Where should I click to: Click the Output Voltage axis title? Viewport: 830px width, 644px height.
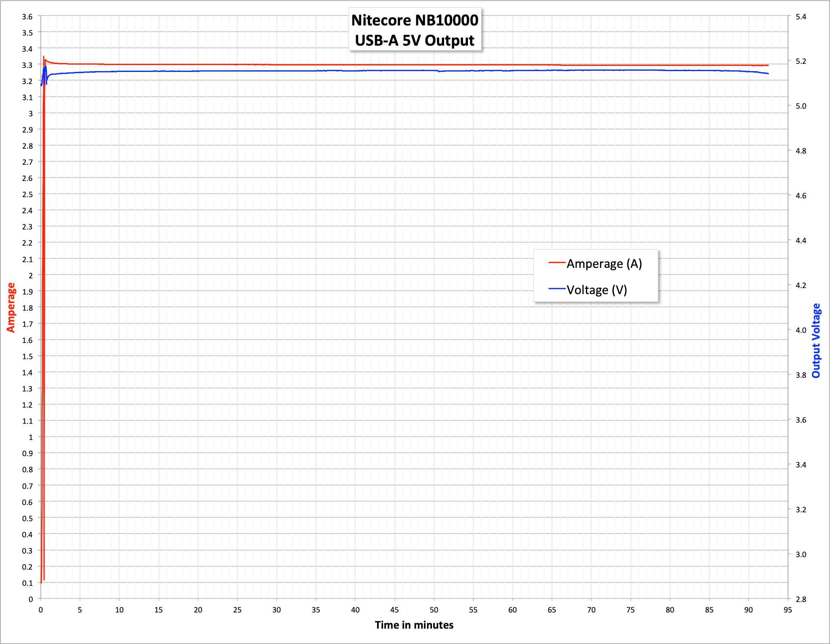click(x=816, y=341)
